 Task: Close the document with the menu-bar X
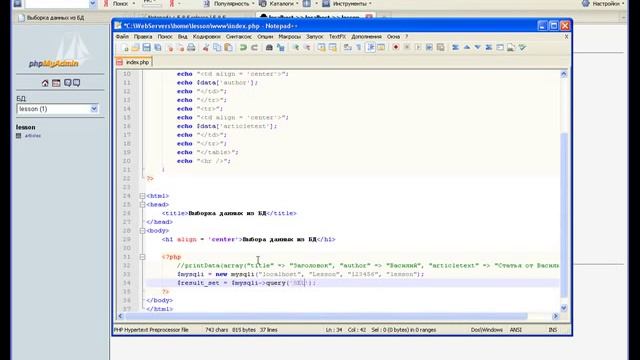tap(566, 37)
